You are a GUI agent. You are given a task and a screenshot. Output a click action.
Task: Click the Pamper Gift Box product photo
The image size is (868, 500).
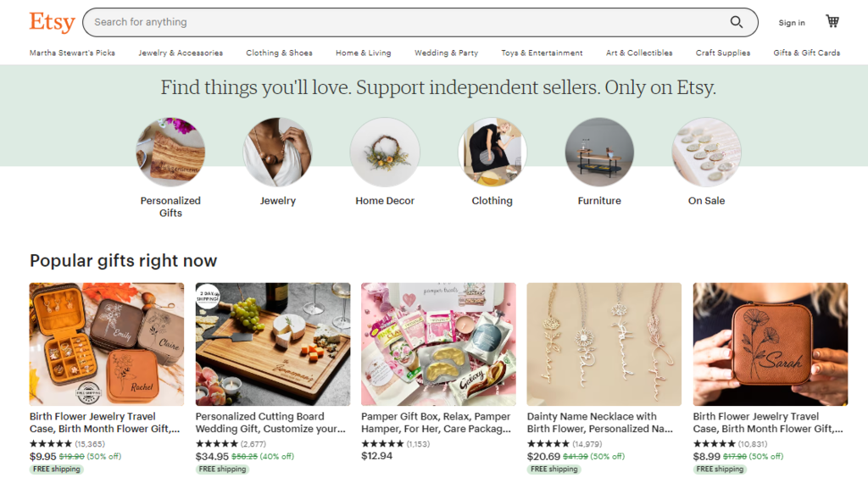pos(437,345)
